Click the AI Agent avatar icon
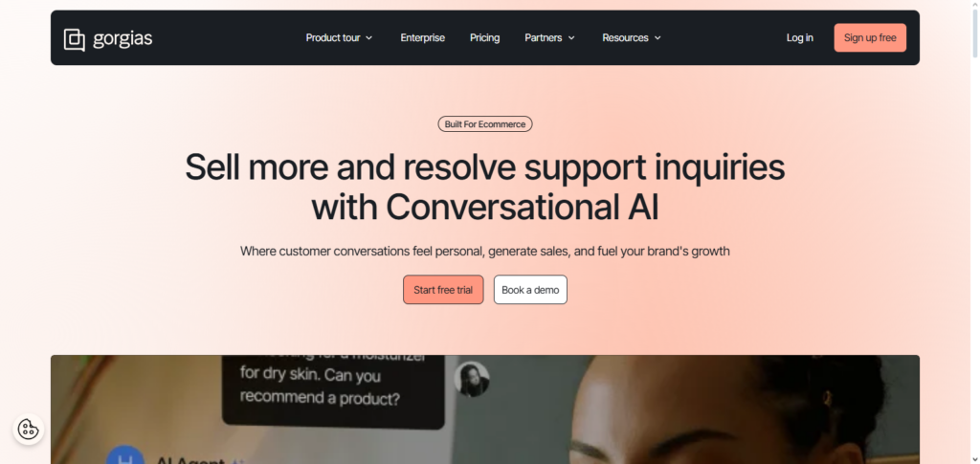Viewport: 980px width, 464px height. click(125, 454)
